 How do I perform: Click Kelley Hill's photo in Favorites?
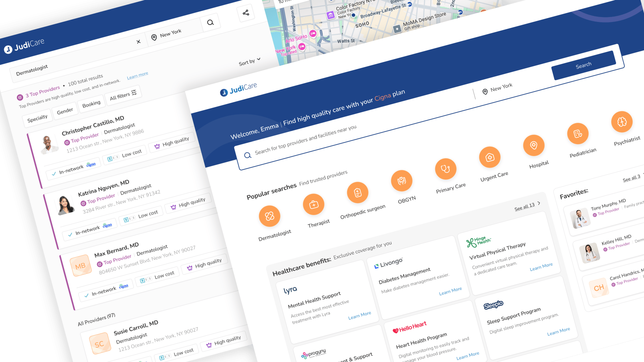(x=589, y=253)
